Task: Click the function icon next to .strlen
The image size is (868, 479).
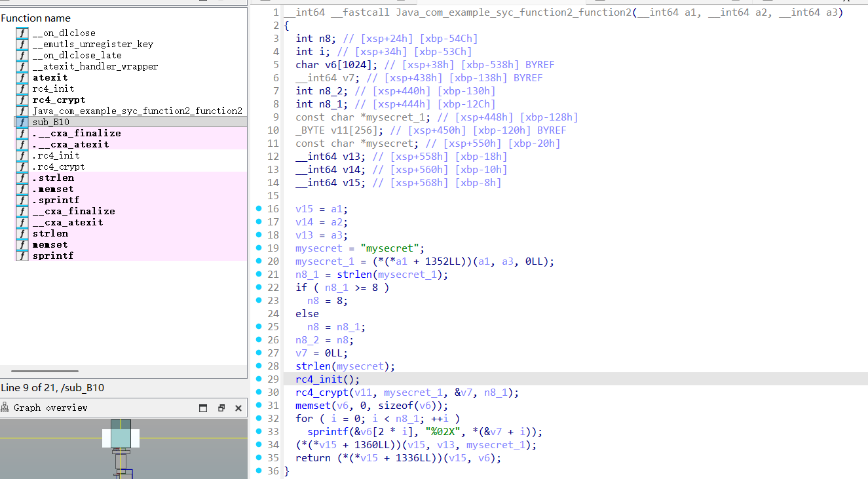Action: tap(23, 178)
